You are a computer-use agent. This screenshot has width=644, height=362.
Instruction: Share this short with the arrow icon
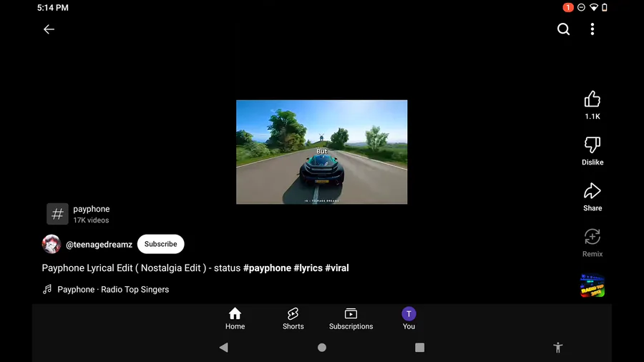592,191
